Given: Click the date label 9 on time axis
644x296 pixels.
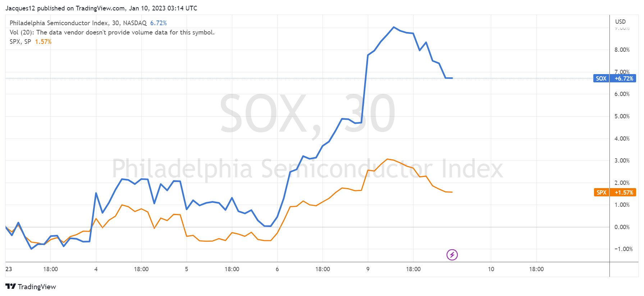Looking at the screenshot, I should click(x=368, y=269).
